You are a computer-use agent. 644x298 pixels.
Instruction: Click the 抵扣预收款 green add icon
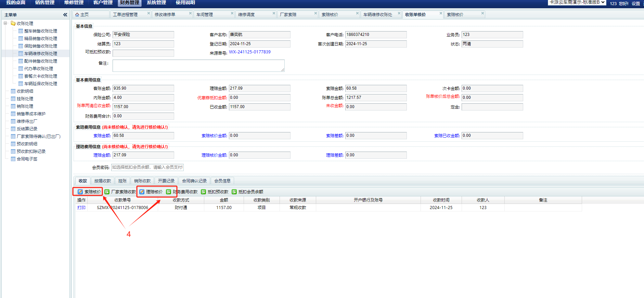pyautogui.click(x=204, y=192)
